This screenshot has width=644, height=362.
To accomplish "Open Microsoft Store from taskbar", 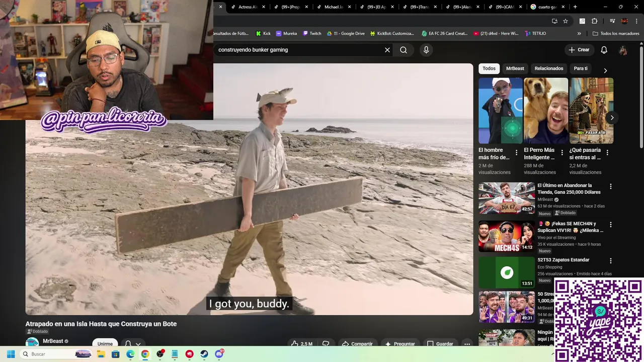I will [115, 354].
